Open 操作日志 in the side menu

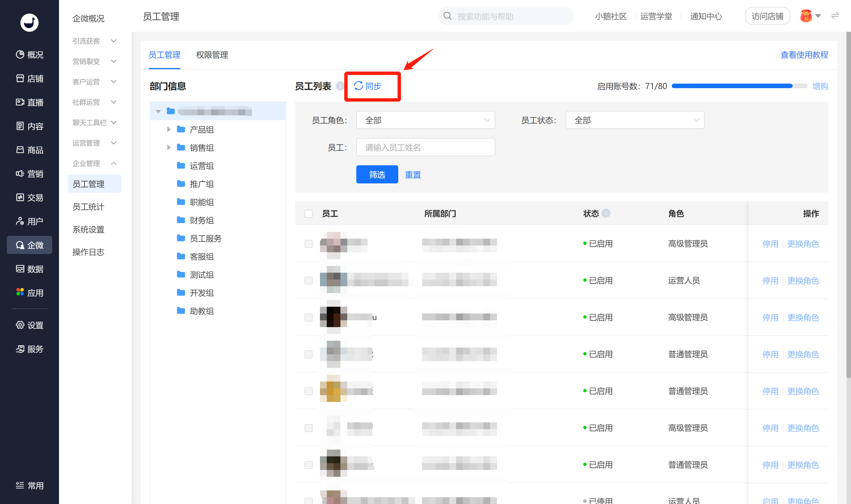[89, 252]
